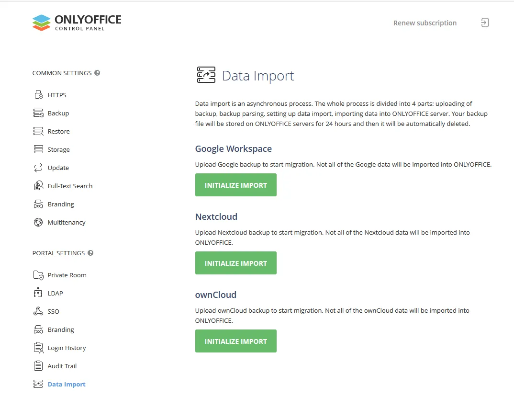
Task: Open the Portal Settings help icon
Action: coord(90,253)
